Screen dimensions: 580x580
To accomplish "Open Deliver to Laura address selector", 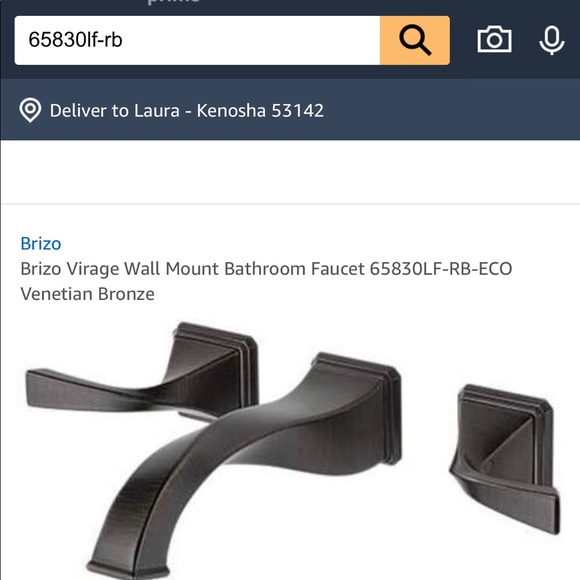I will (187, 111).
